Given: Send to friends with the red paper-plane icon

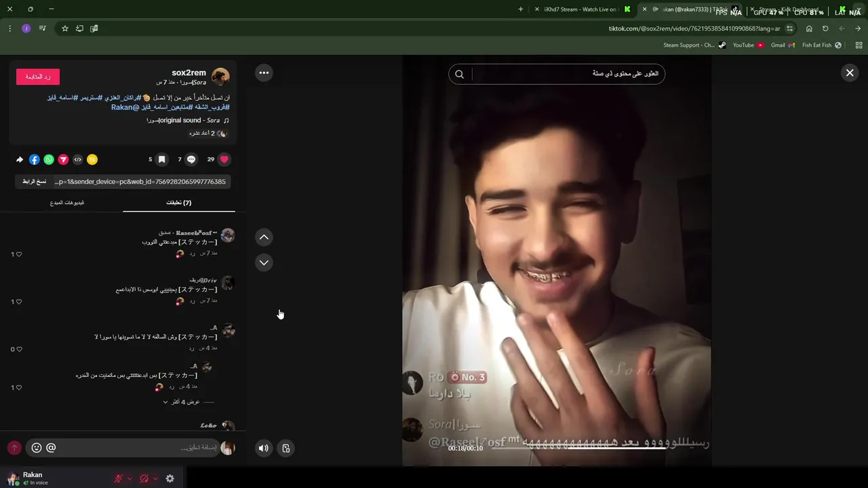Looking at the screenshot, I should point(63,159).
